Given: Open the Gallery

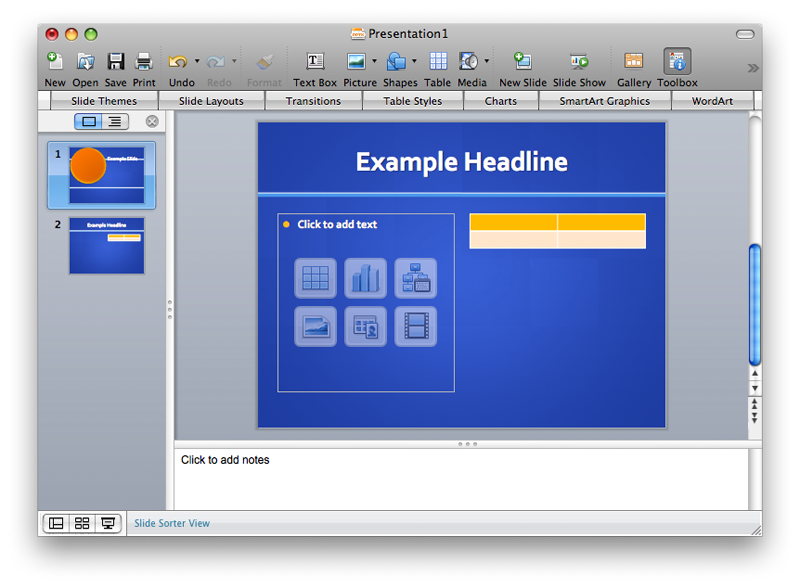Looking at the screenshot, I should click(634, 61).
